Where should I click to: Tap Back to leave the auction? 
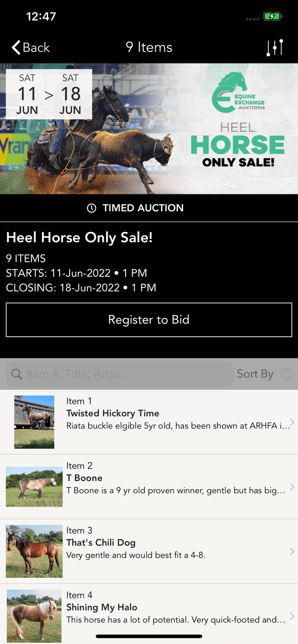coord(30,47)
